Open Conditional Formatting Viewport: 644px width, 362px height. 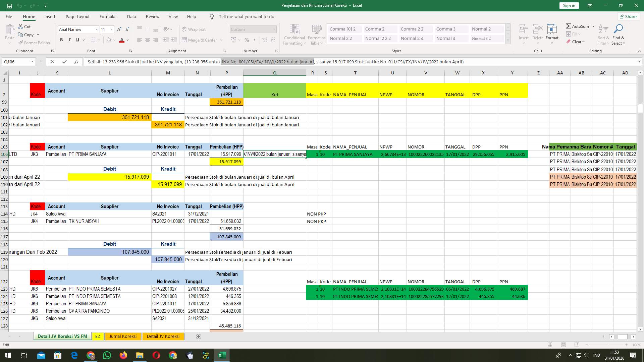click(294, 34)
